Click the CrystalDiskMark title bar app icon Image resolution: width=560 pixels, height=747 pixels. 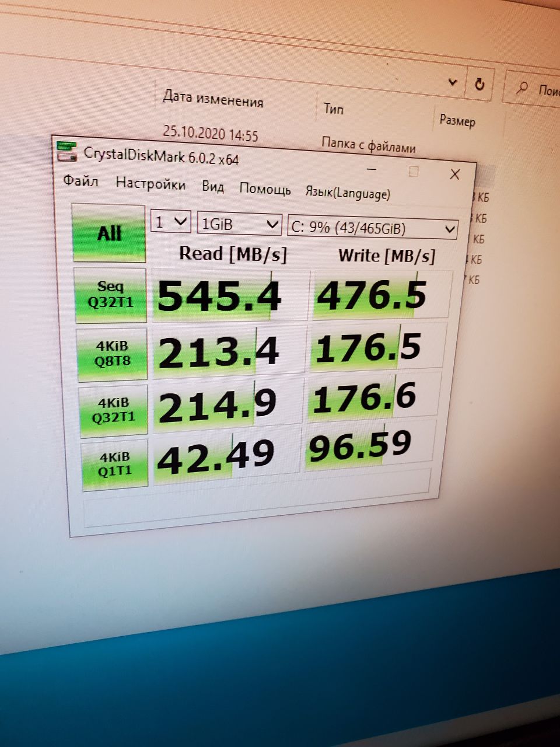point(66,152)
